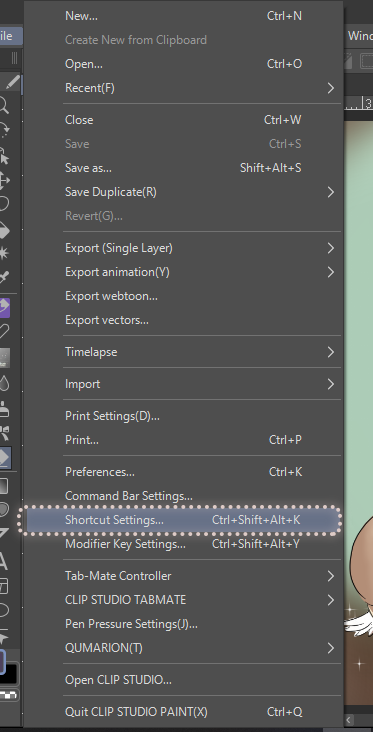
Task: Select the Zoom magnifier tool
Action: pos(4,106)
